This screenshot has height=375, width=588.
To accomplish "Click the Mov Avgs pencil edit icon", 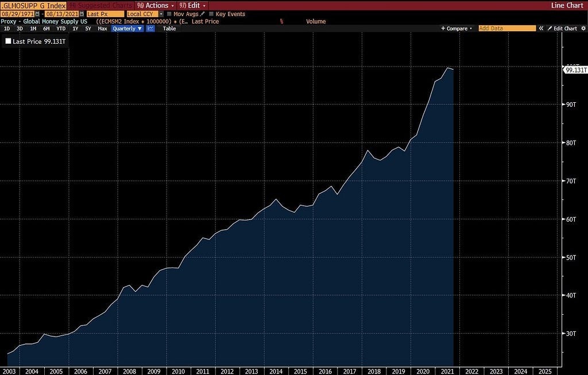I will pyautogui.click(x=203, y=14).
